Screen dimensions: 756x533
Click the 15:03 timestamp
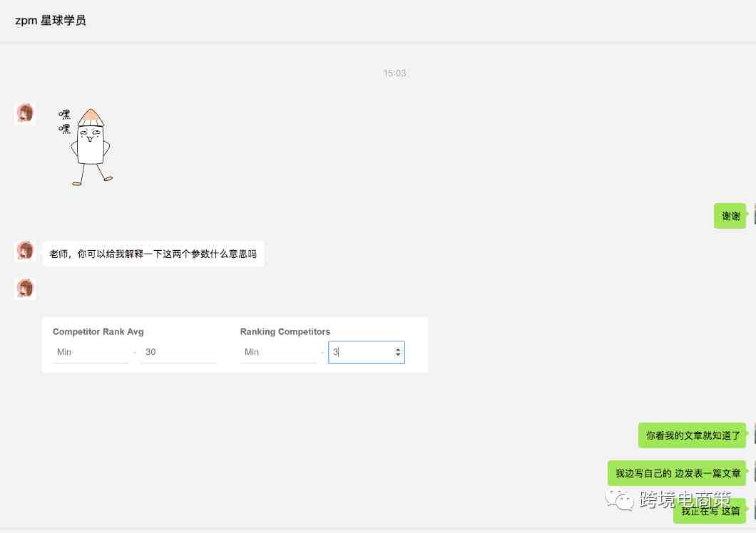coord(394,73)
